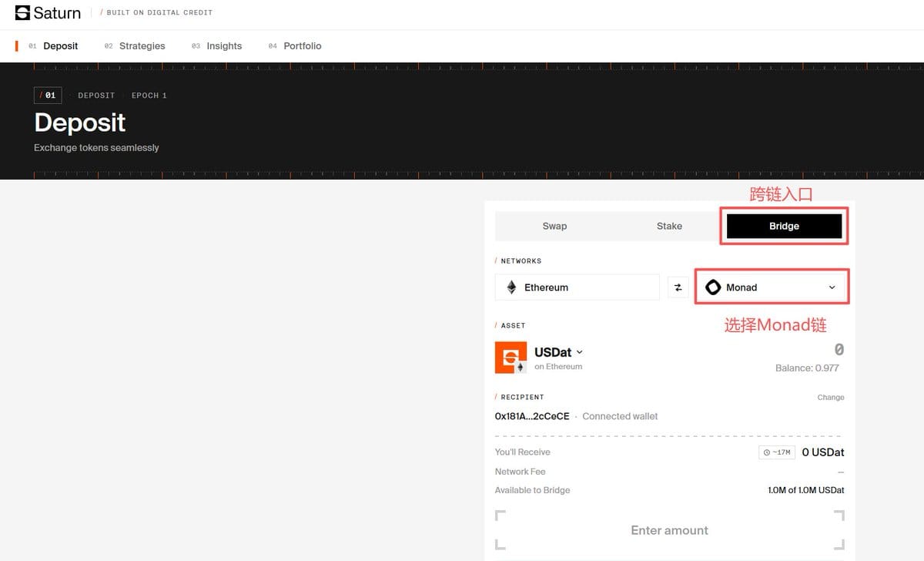This screenshot has height=561, width=924.
Task: Click "1.0M of 1.0M USDat" value
Action: click(806, 490)
